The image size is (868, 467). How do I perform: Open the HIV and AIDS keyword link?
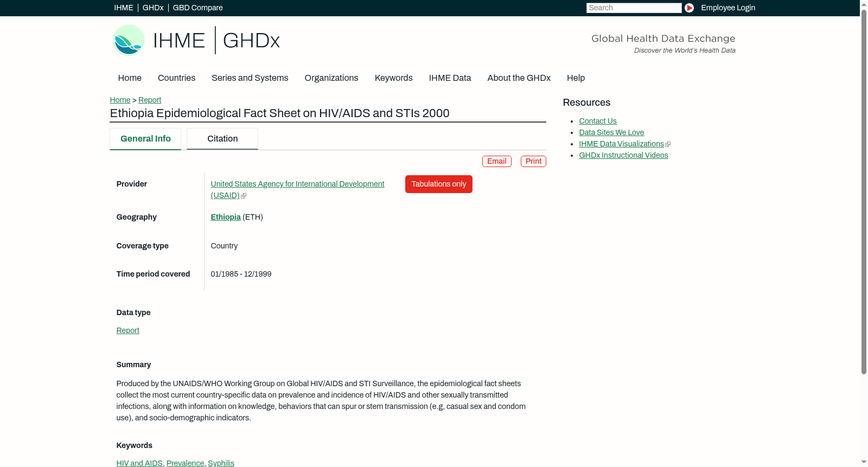point(139,463)
